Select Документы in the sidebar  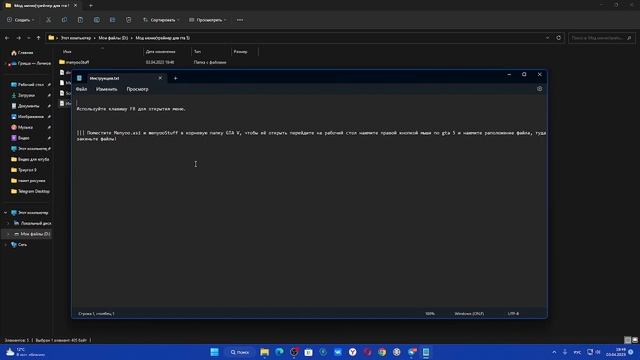tap(29, 106)
